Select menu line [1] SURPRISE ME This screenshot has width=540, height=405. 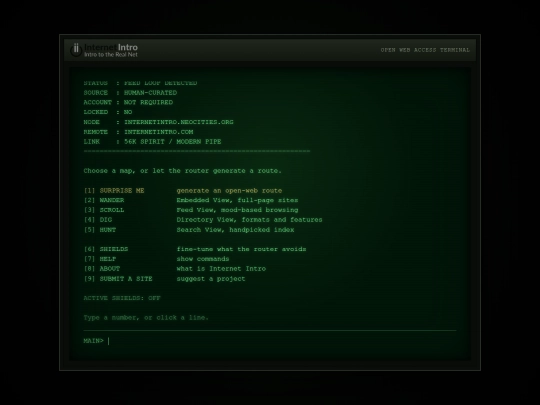pyautogui.click(x=183, y=191)
